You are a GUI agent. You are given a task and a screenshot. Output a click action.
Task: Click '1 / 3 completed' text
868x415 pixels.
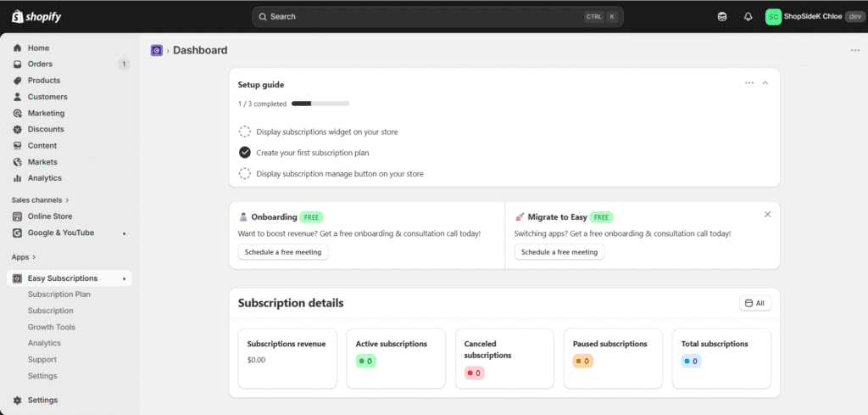point(262,104)
